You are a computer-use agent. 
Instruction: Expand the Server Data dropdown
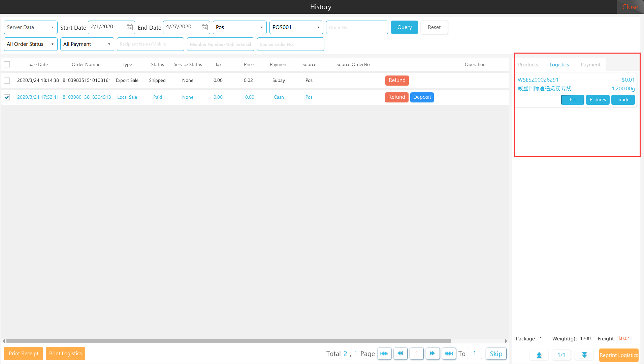coord(30,27)
